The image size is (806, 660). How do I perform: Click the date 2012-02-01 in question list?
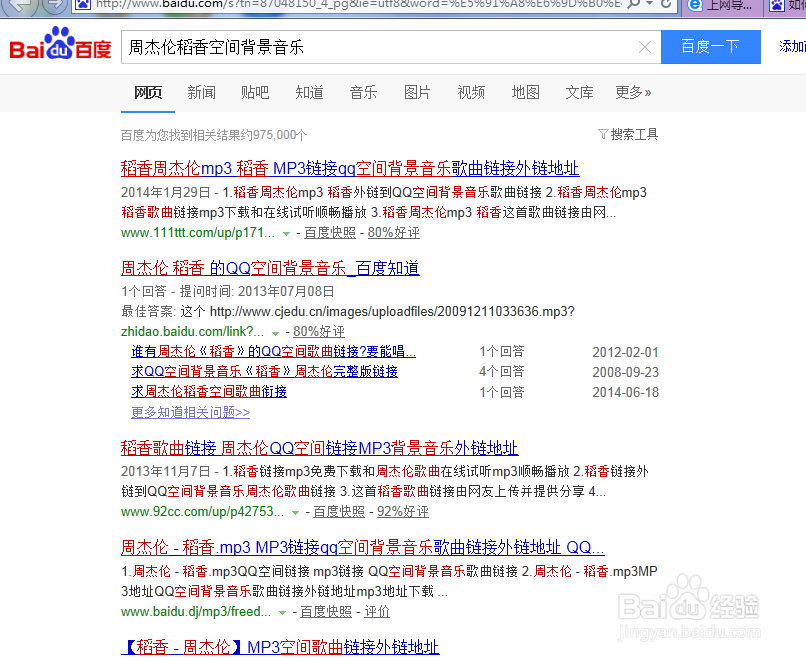[626, 352]
